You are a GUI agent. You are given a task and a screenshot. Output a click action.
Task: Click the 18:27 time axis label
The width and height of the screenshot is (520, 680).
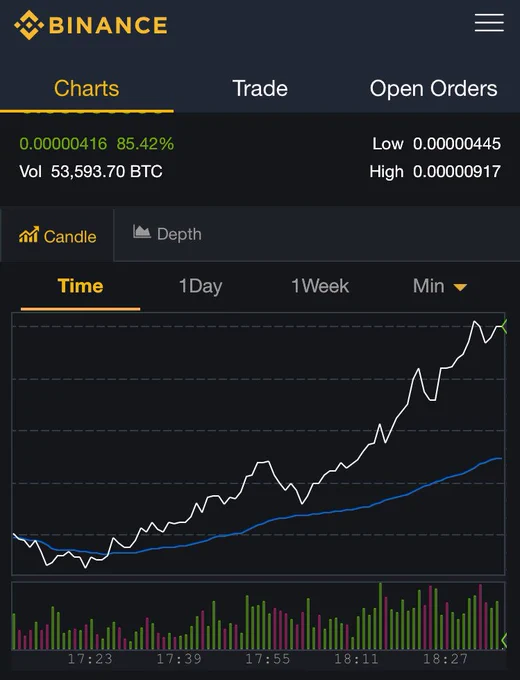pos(445,659)
